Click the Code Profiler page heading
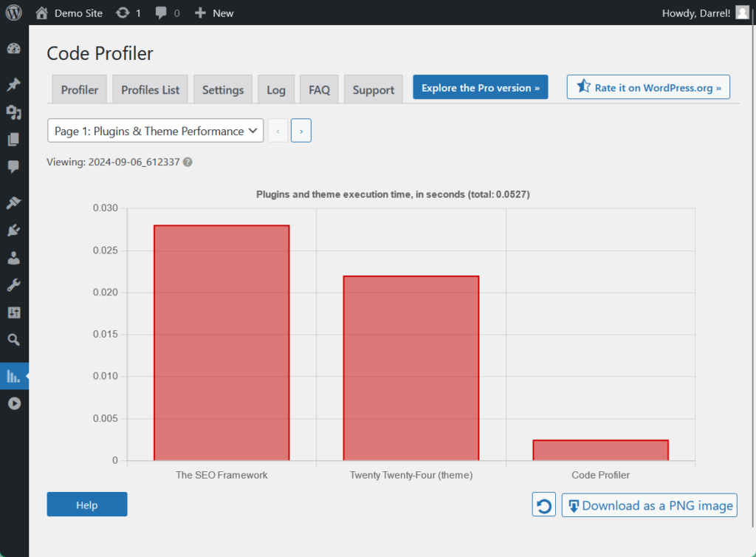756x557 pixels. click(100, 53)
